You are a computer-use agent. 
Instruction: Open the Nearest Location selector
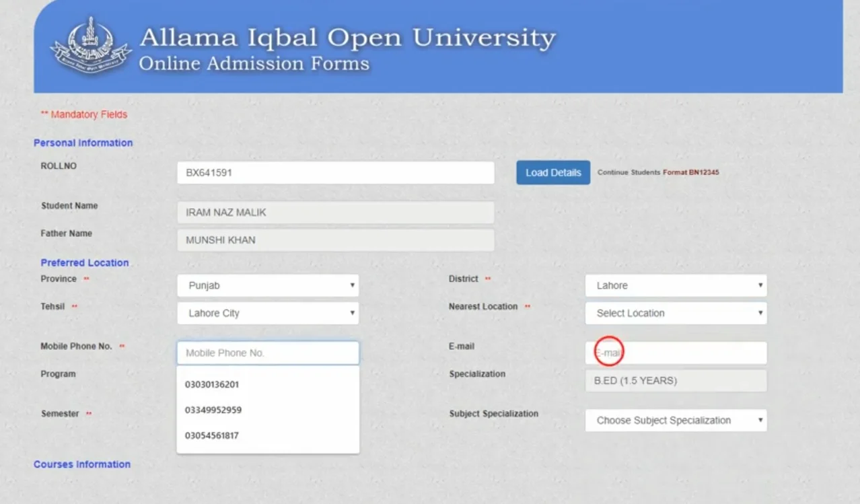(676, 313)
